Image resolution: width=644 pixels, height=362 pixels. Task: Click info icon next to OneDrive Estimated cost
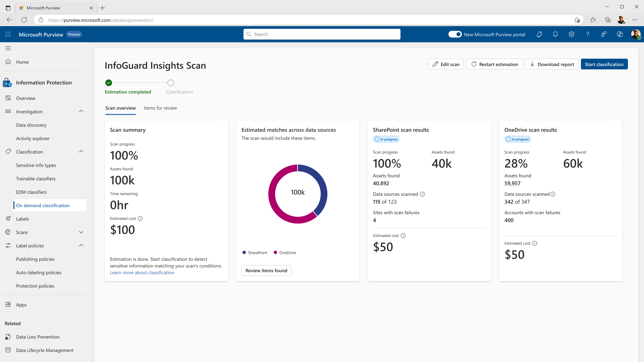pos(535,243)
